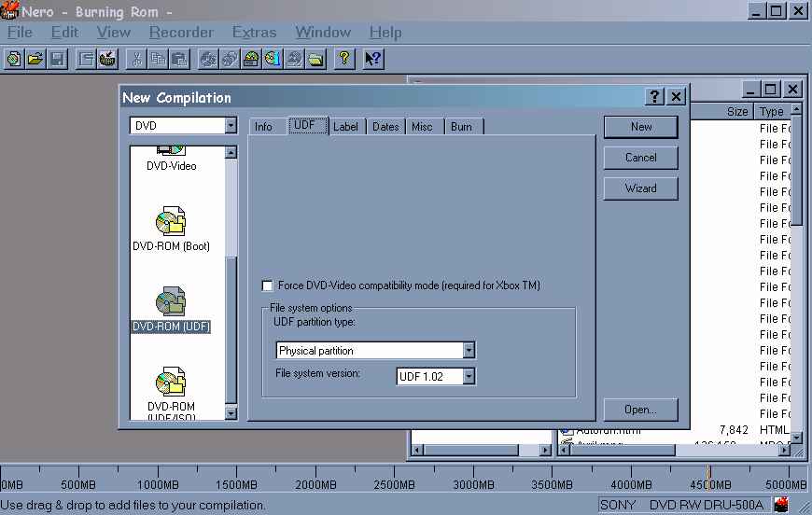Open the Edit menu
Screen dimensions: 812x515
(x=64, y=33)
